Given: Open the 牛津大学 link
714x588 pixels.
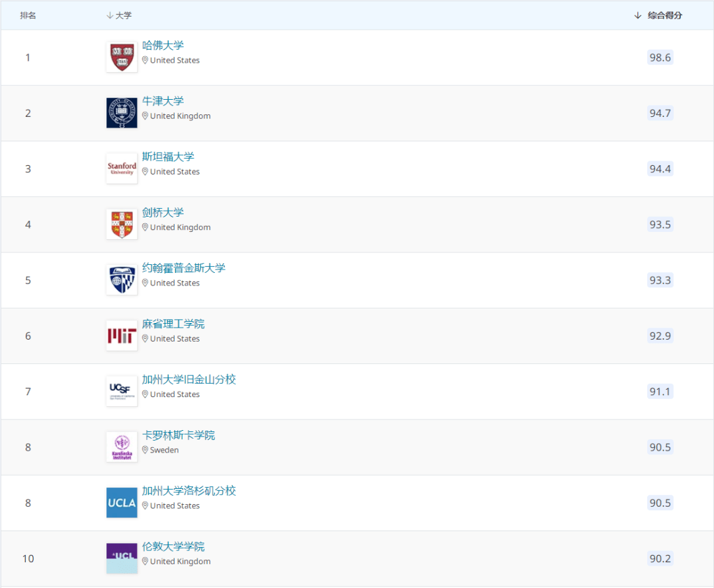Looking at the screenshot, I should [x=163, y=101].
